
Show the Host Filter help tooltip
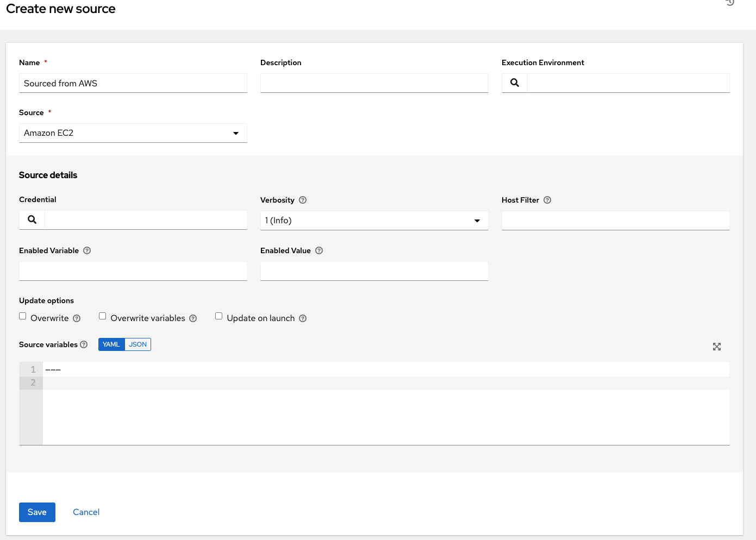tap(547, 200)
